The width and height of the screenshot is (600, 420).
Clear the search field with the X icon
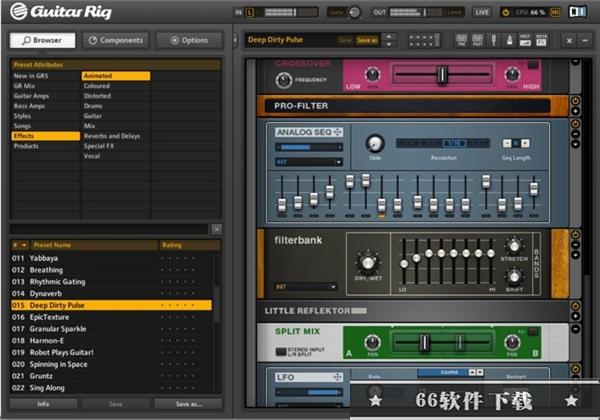216,229
